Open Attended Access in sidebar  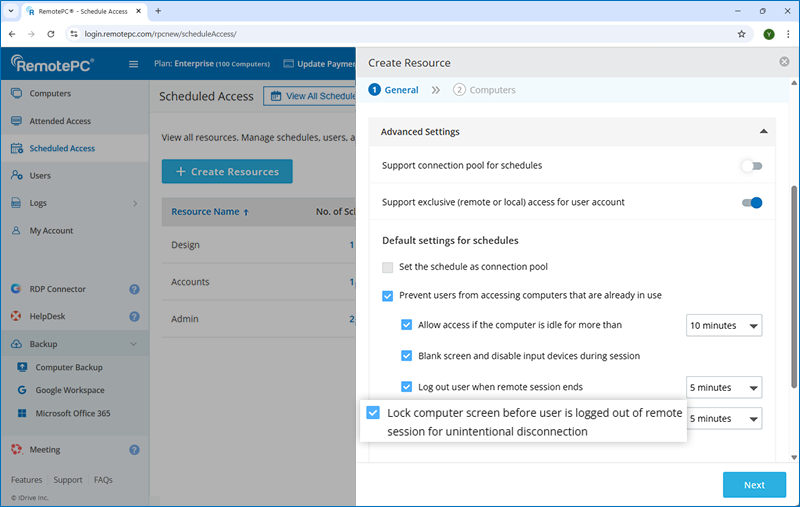pos(61,121)
